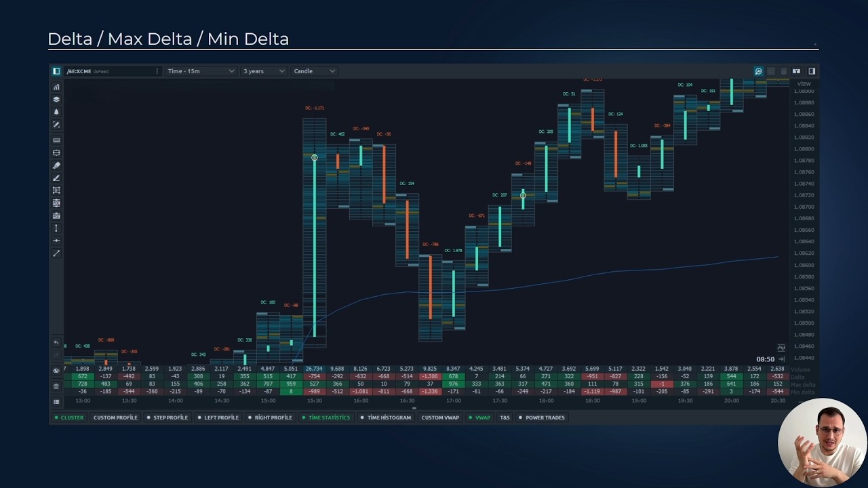The width and height of the screenshot is (868, 488).
Task: Select the second volume profile range tool
Action: [x=56, y=216]
